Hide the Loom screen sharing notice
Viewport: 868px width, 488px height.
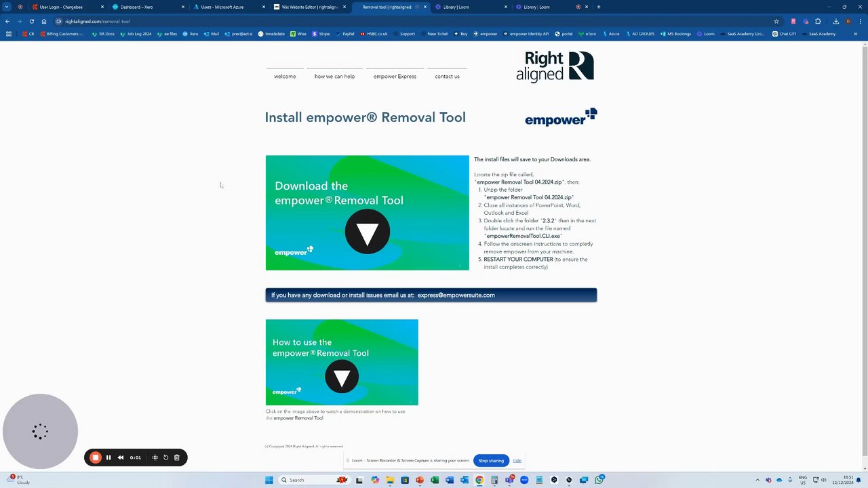pos(517,461)
